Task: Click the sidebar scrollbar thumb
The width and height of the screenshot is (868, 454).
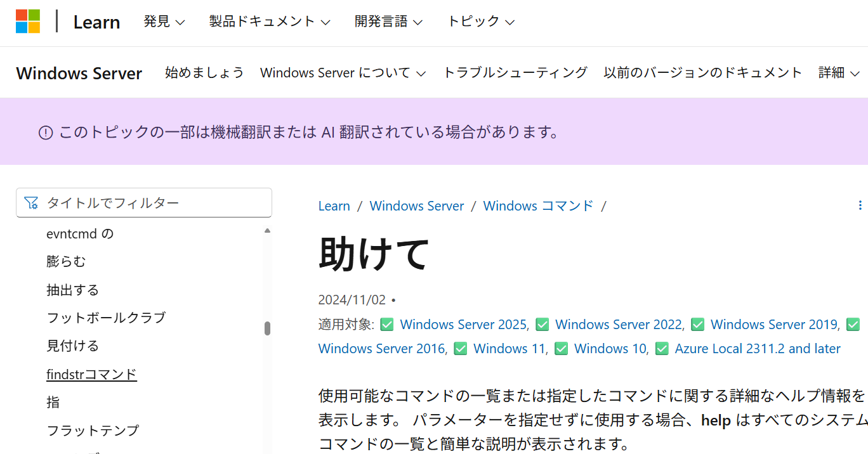Action: 267,328
